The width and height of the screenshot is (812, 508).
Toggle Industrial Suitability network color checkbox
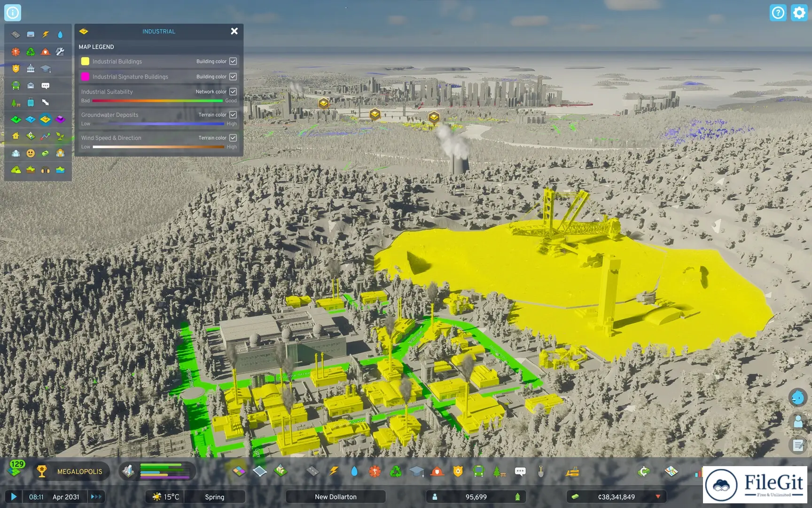[233, 91]
